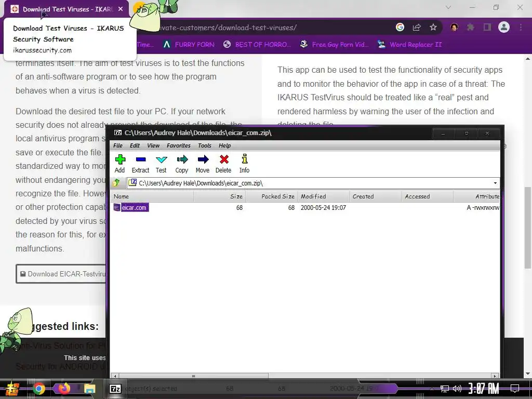The width and height of the screenshot is (532, 399).
Task: Choose the Move tool in 7-Zip
Action: tap(203, 164)
